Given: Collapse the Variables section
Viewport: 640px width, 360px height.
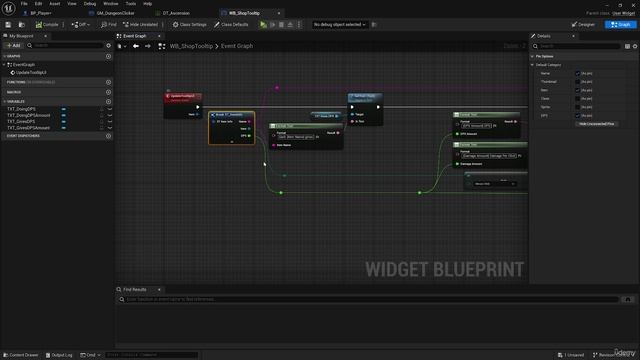Looking at the screenshot, I should pos(4,102).
